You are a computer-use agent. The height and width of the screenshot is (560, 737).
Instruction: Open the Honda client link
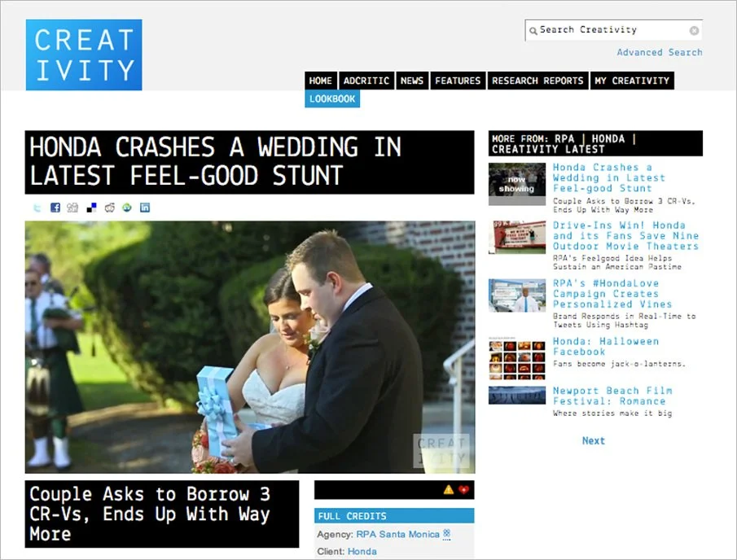pyautogui.click(x=362, y=551)
